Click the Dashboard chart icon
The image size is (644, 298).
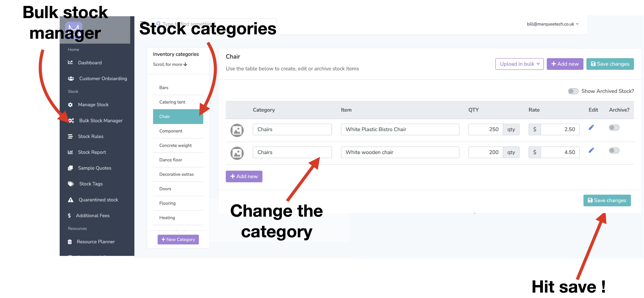(x=70, y=62)
